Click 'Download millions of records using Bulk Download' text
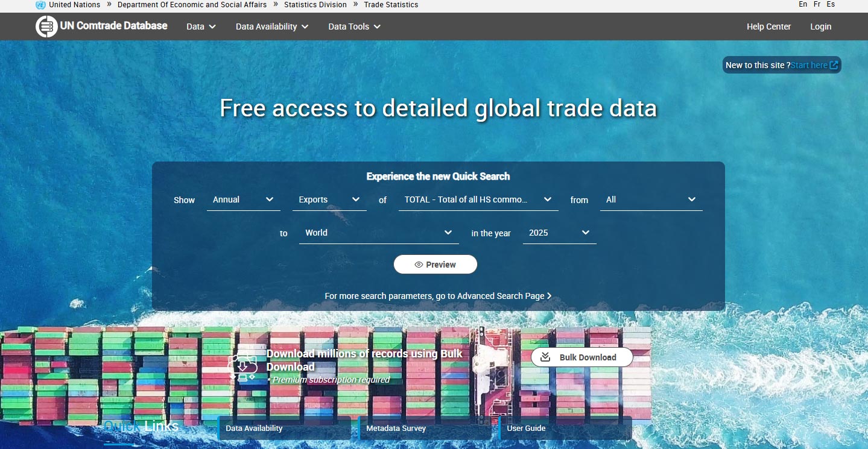 tap(364, 360)
